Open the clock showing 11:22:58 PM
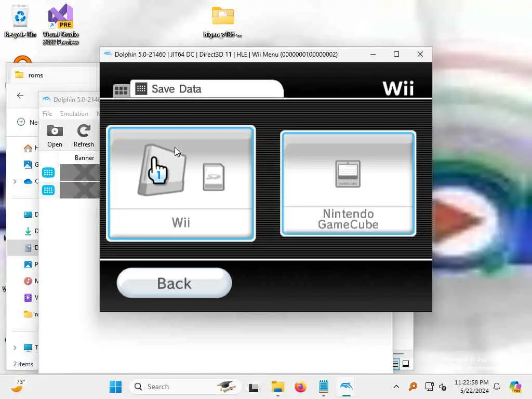The image size is (532, 399). pyautogui.click(x=472, y=387)
